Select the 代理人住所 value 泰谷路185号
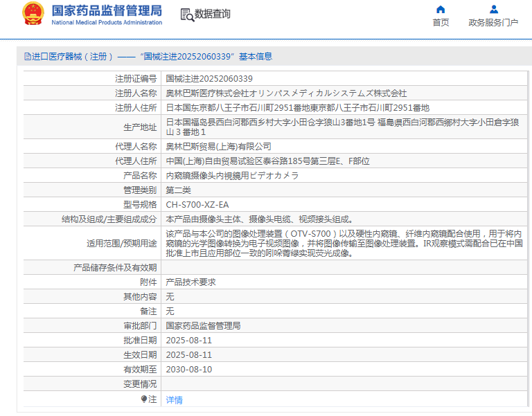The height and width of the screenshot is (416, 532). [267, 161]
